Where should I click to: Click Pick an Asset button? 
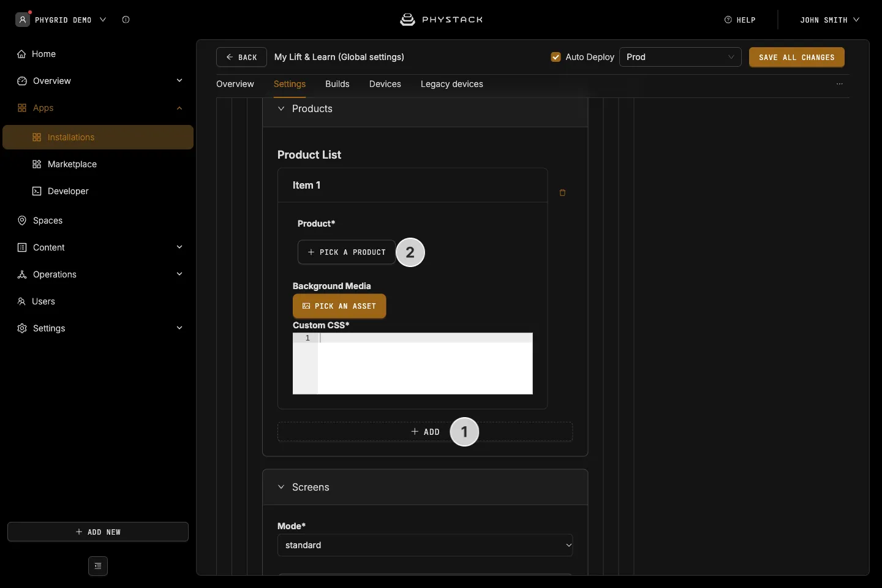tap(339, 306)
